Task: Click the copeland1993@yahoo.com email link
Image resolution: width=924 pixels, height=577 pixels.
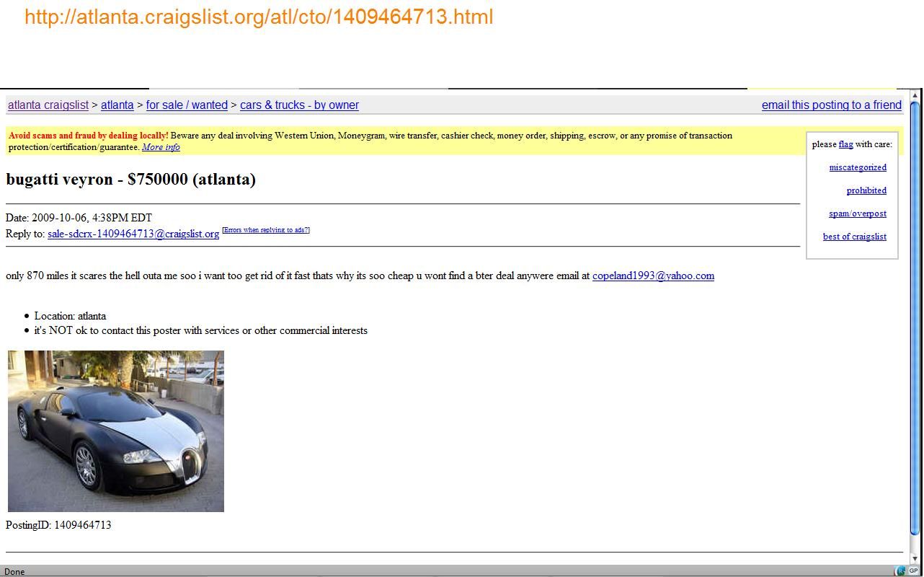Action: tap(653, 276)
